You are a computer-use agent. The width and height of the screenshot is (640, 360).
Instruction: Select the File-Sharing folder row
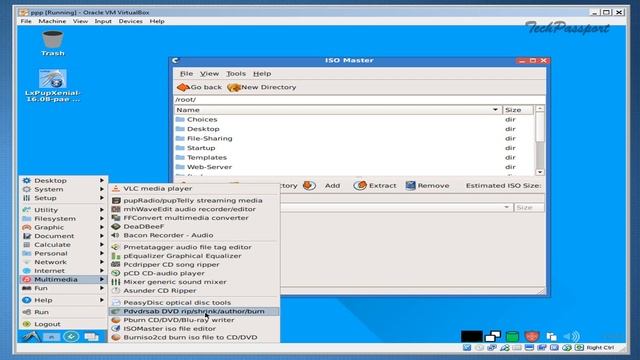354,138
